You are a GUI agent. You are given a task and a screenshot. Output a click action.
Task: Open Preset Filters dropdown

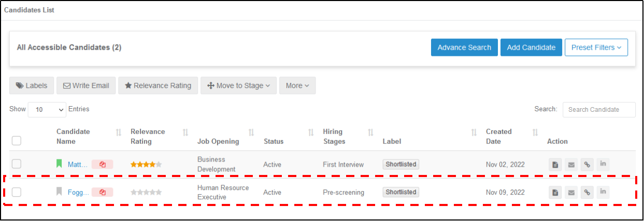click(596, 47)
